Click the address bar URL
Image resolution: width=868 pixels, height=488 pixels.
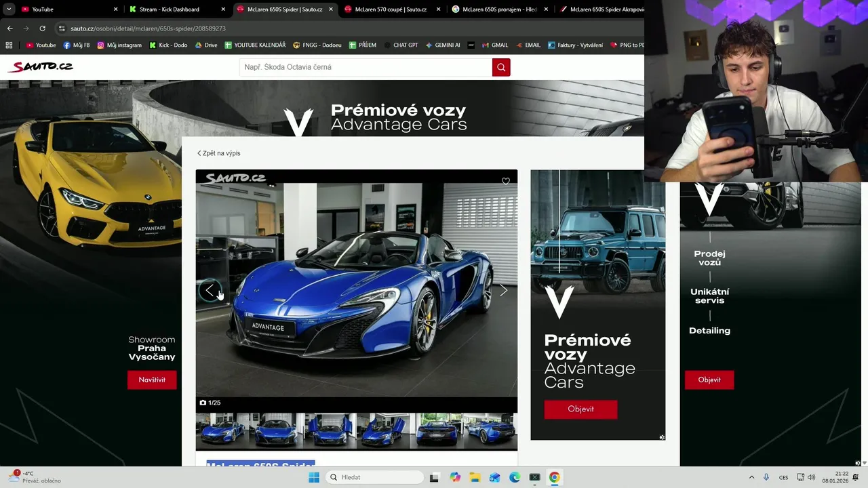coord(148,28)
